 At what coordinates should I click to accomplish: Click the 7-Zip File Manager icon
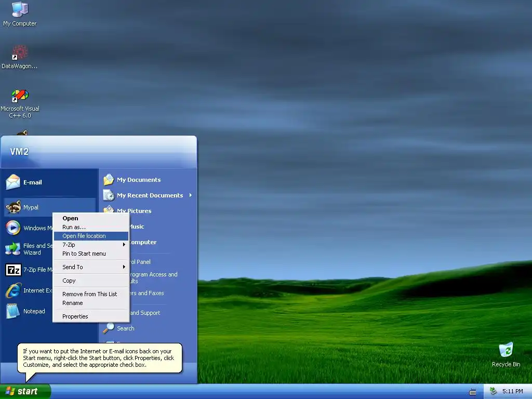tap(13, 270)
